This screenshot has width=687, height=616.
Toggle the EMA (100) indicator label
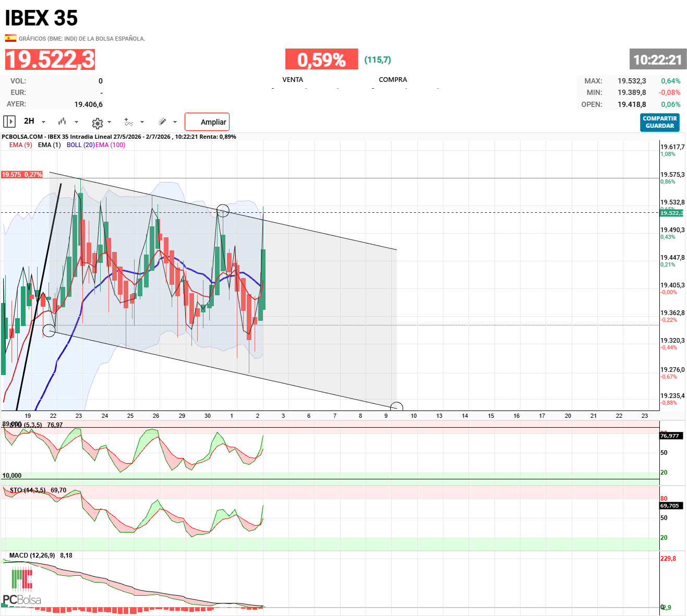(111, 145)
